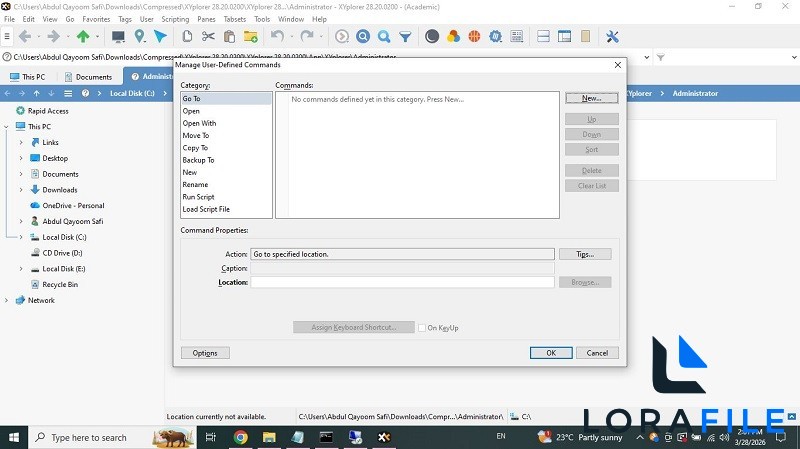Click the blue arrow Go To toolbar icon

coord(161,36)
